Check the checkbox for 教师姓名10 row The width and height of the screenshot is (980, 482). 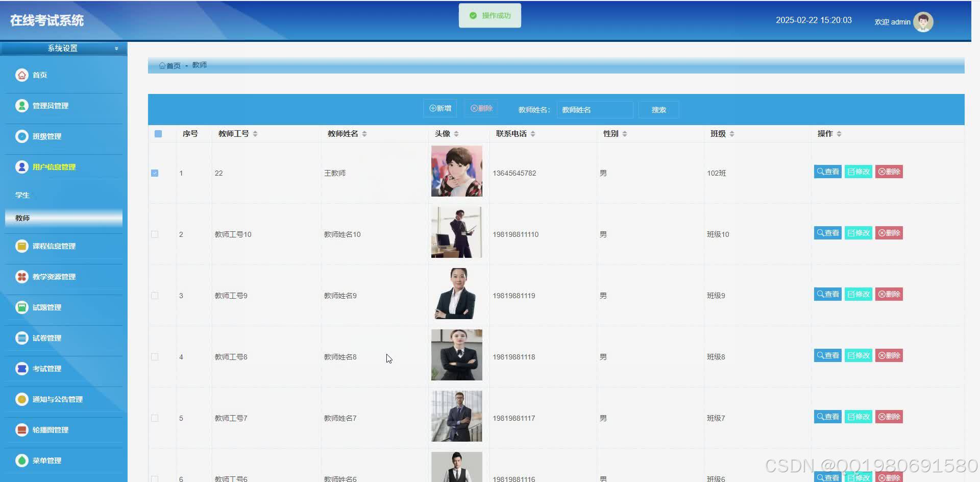(x=155, y=234)
